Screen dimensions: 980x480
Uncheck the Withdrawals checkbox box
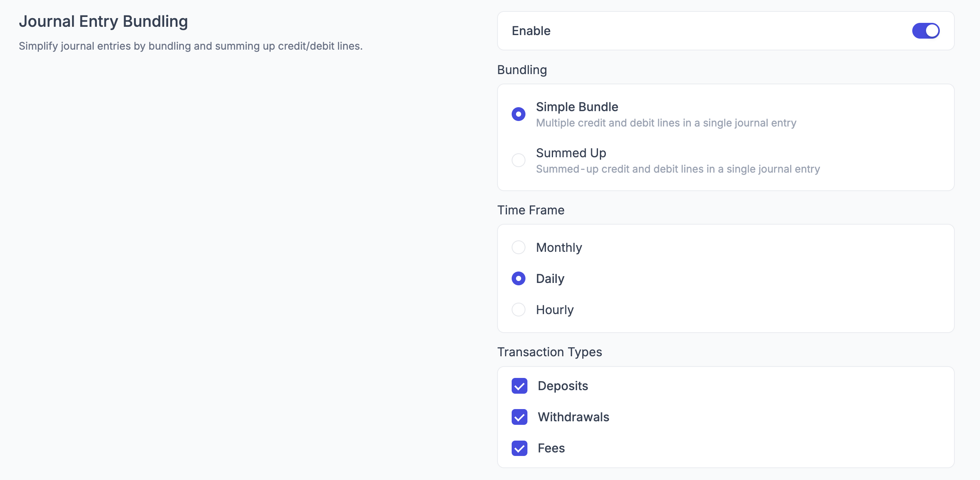click(x=520, y=417)
